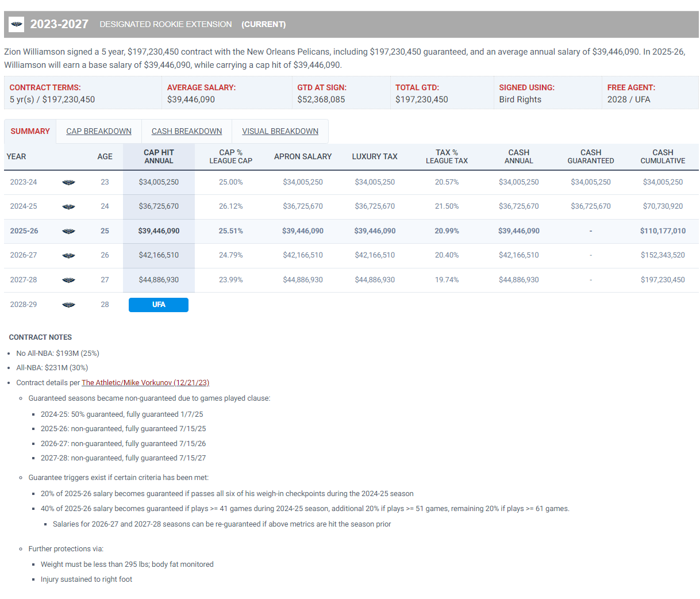Click the Pelicans logo in 2025-26 row

point(68,231)
